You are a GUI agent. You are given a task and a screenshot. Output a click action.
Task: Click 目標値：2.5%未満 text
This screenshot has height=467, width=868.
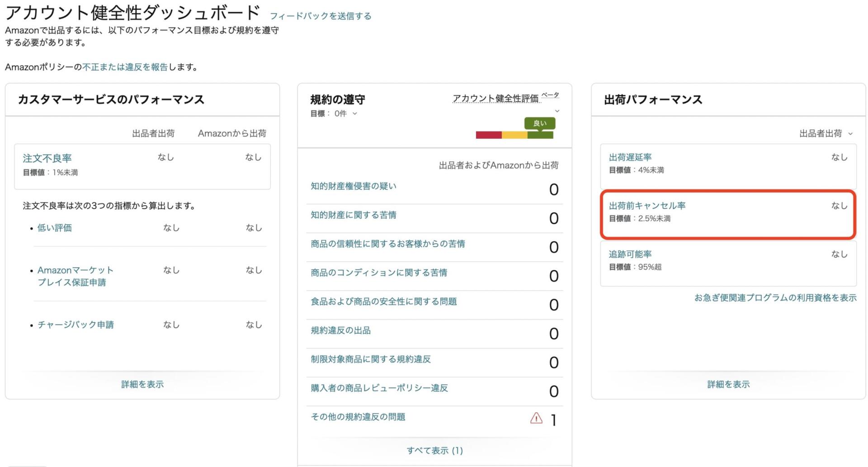[x=640, y=218]
